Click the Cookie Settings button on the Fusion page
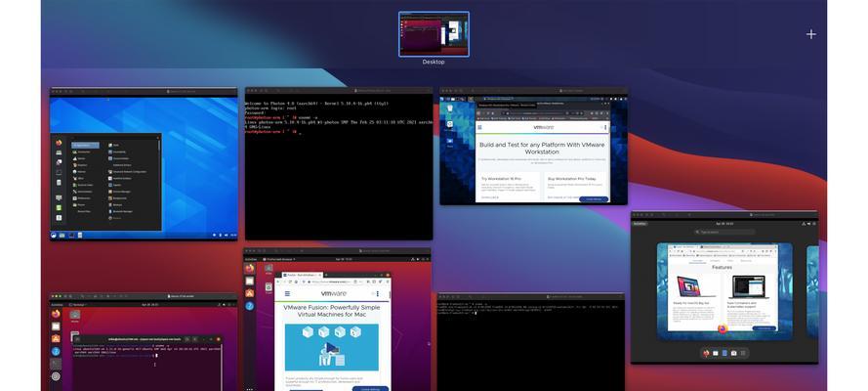This screenshot has width=868, height=391. click(x=370, y=389)
